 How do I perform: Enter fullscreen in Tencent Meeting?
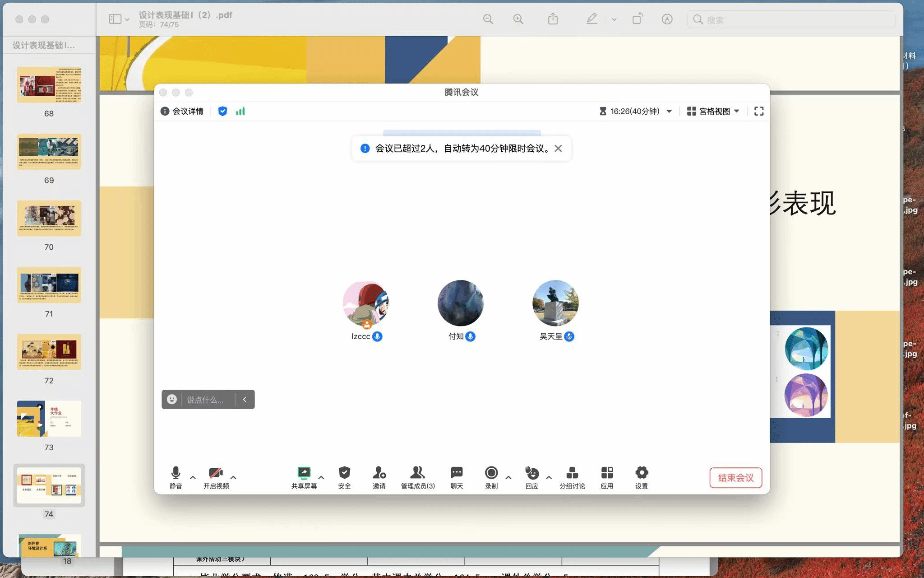pos(759,111)
